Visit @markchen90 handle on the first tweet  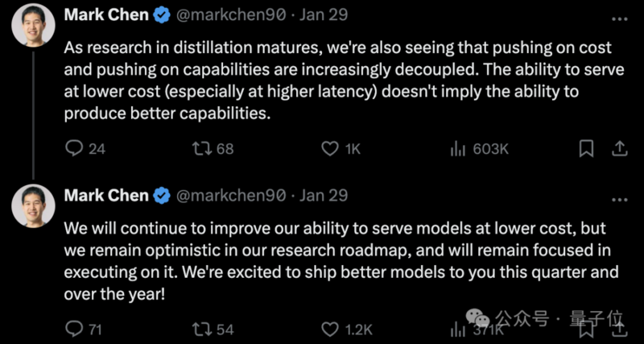click(231, 15)
